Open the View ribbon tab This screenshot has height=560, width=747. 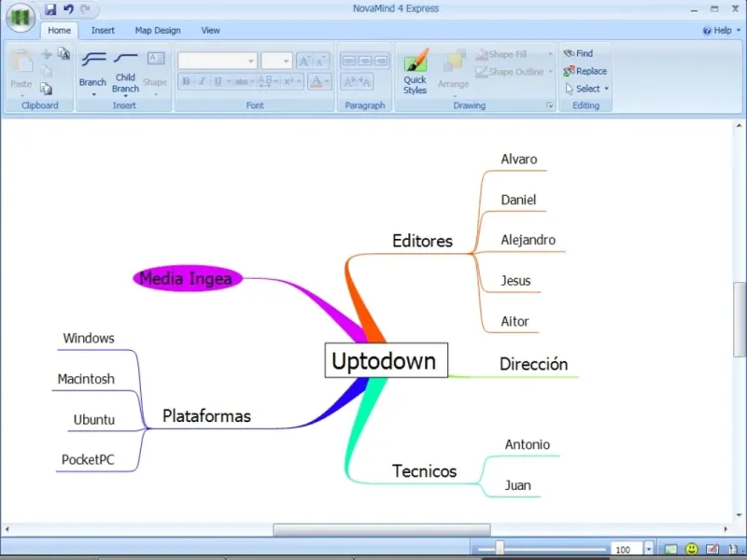pyautogui.click(x=210, y=31)
